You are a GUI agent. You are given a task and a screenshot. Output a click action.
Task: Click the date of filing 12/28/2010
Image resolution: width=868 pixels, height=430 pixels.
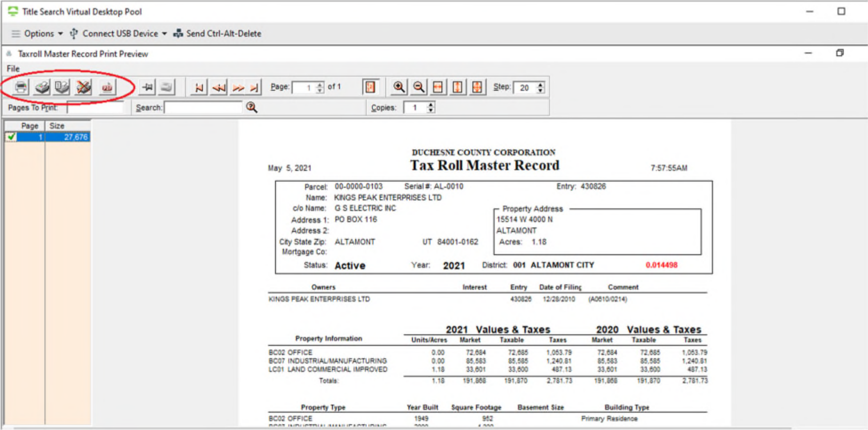click(559, 299)
